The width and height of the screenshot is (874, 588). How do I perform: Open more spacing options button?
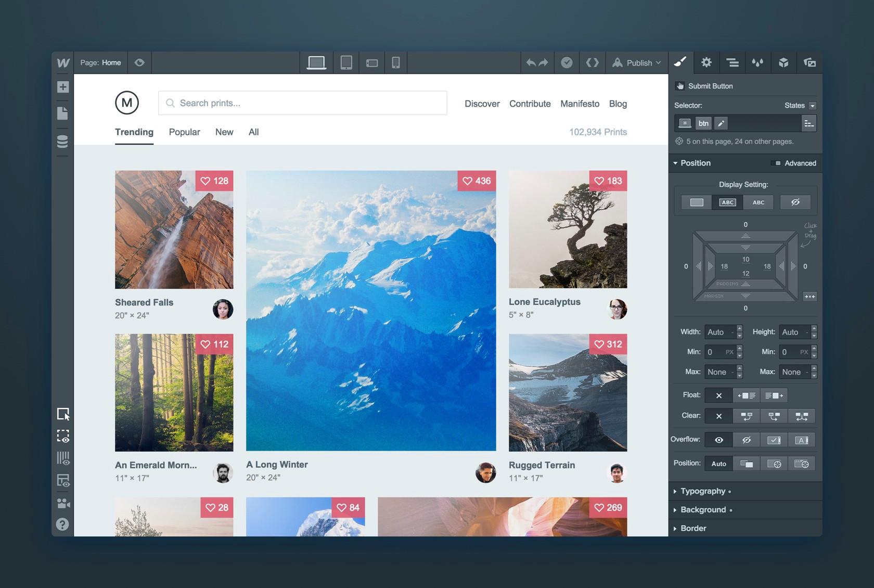(809, 297)
